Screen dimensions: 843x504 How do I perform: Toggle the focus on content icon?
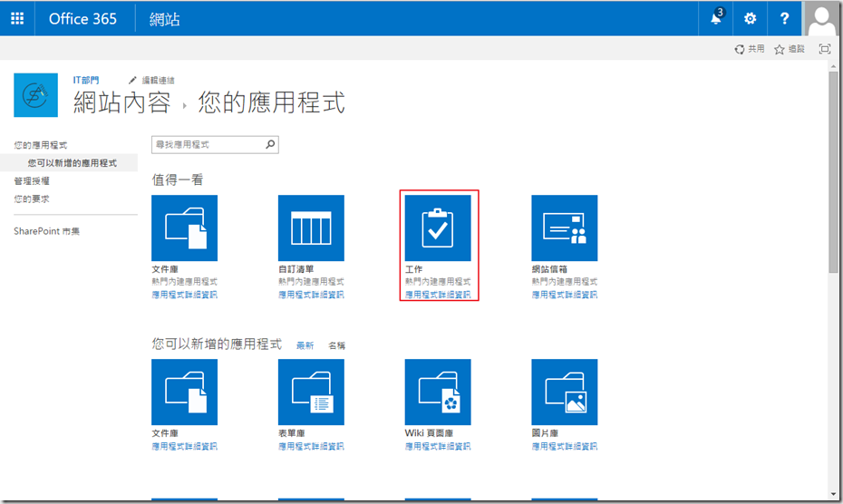825,49
